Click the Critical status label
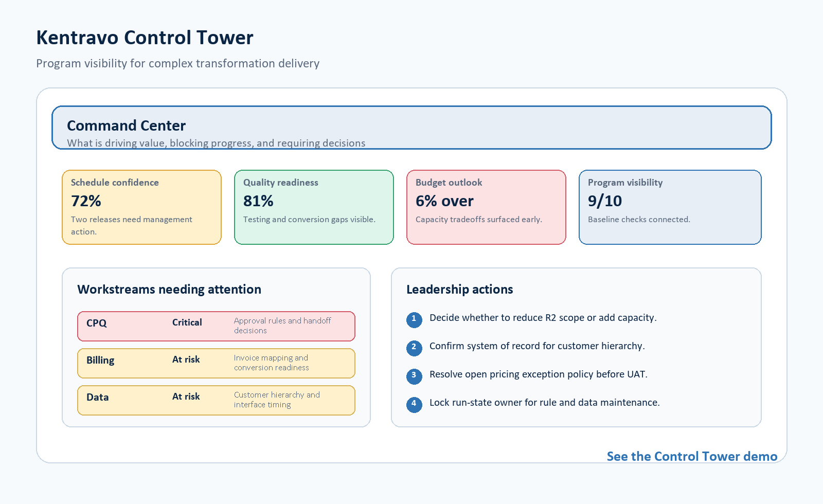The image size is (823, 504). (187, 322)
